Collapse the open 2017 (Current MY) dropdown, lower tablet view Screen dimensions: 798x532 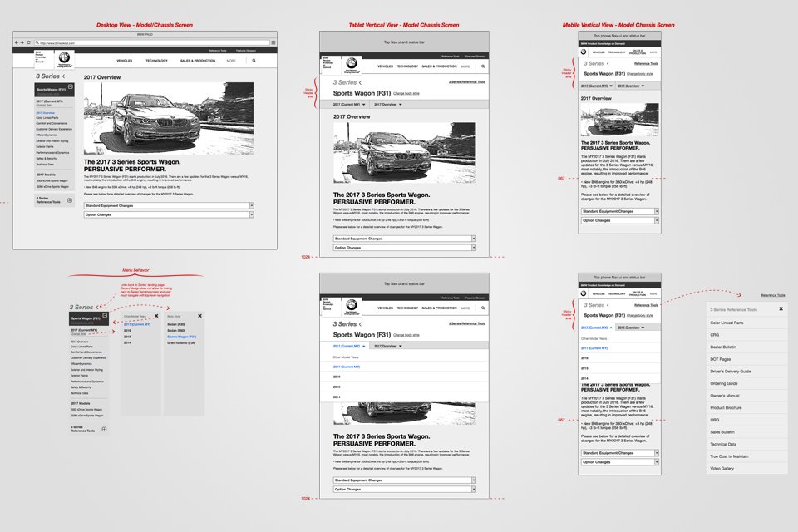(349, 346)
